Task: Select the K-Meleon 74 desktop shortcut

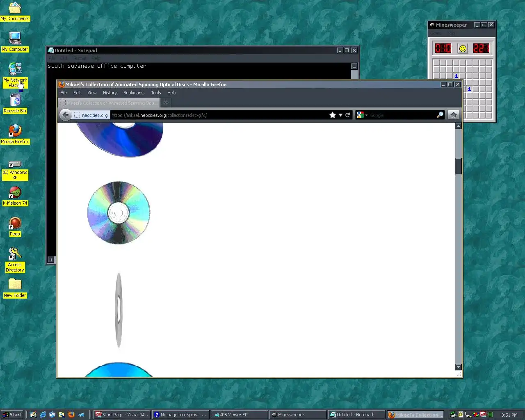Action: coord(15,196)
